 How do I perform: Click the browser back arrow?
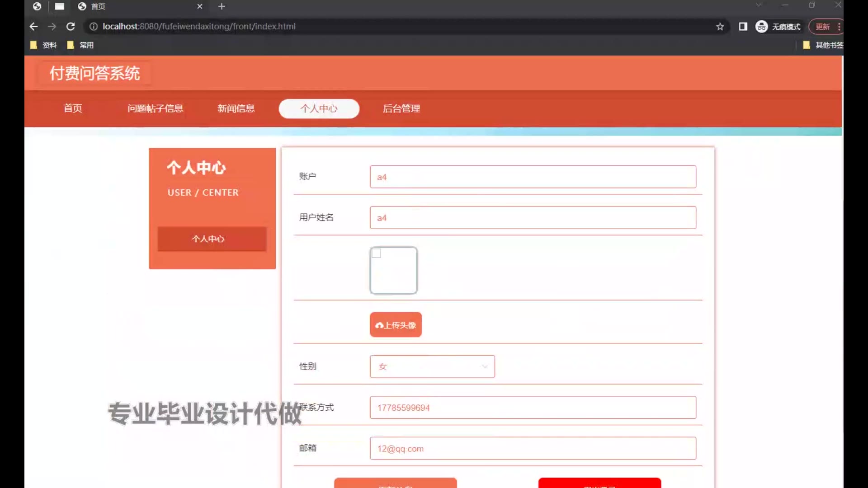(x=33, y=27)
